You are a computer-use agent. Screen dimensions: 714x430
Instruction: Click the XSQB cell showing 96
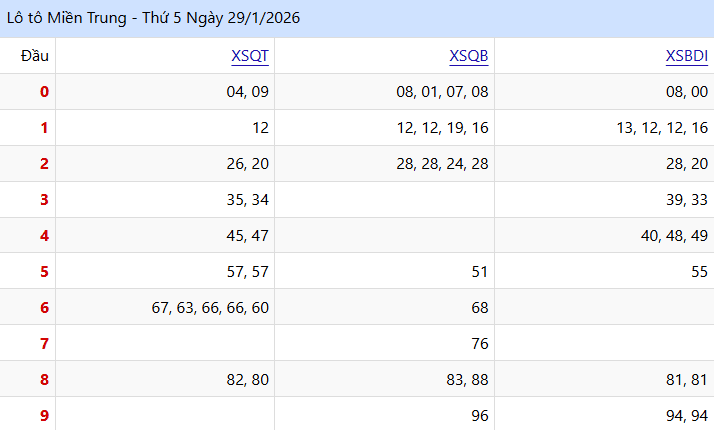[479, 415]
